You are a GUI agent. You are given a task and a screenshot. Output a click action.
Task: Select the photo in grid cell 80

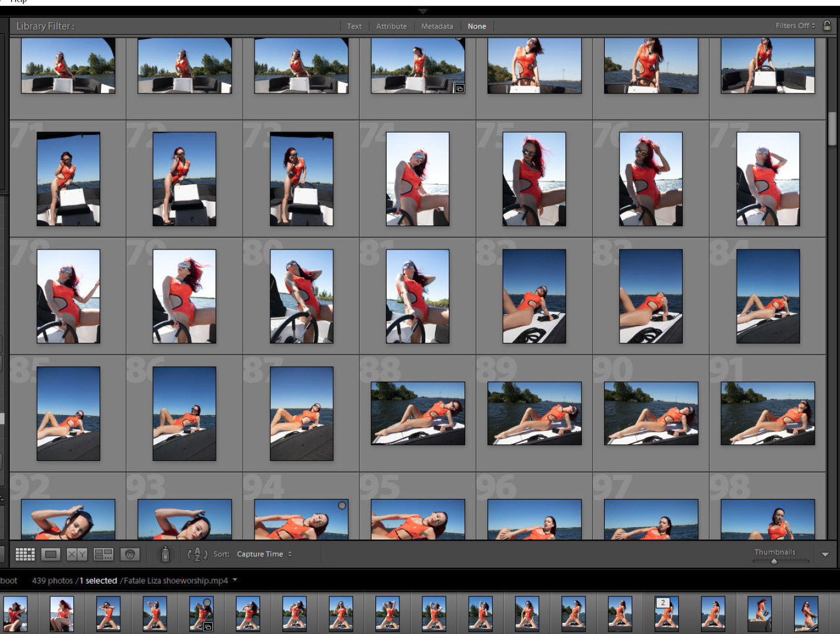click(x=302, y=296)
